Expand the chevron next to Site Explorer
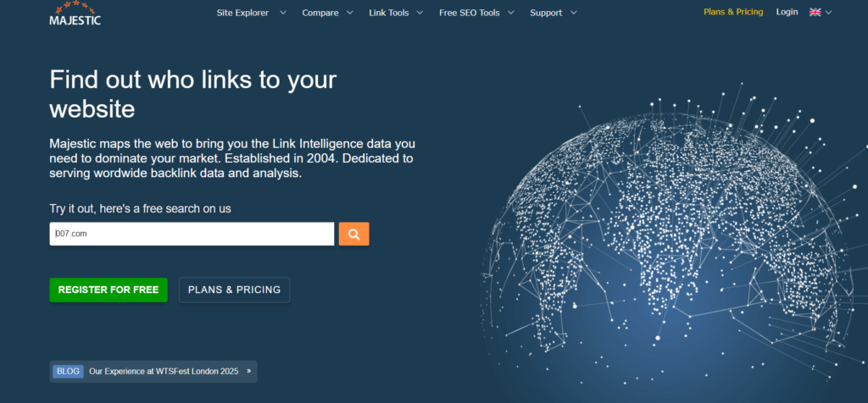Viewport: 868px width, 403px height. point(283,13)
